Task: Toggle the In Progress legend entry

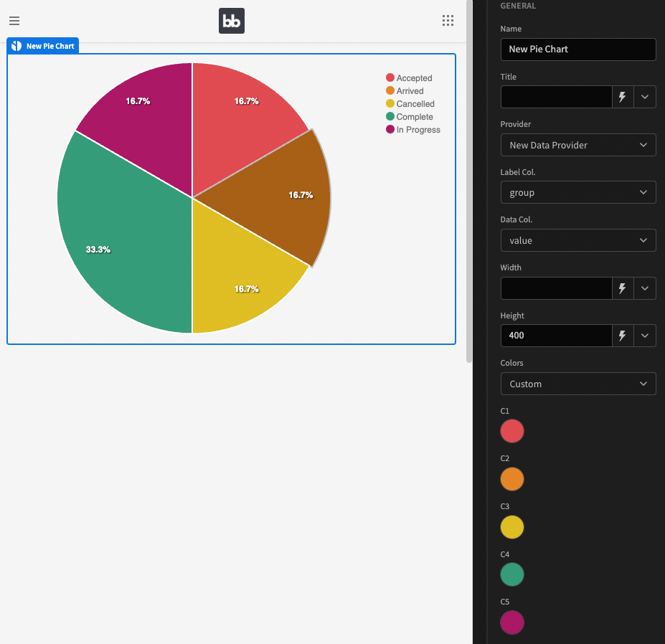Action: click(x=413, y=130)
